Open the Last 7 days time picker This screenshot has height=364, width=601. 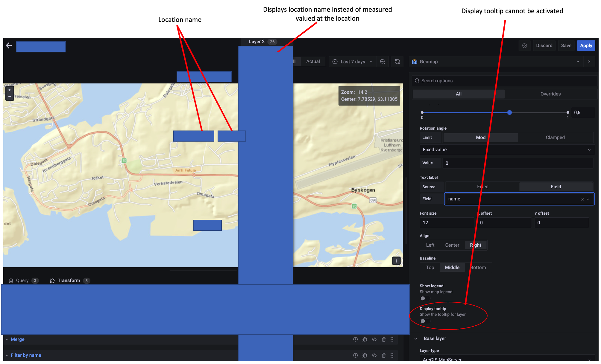pos(353,62)
